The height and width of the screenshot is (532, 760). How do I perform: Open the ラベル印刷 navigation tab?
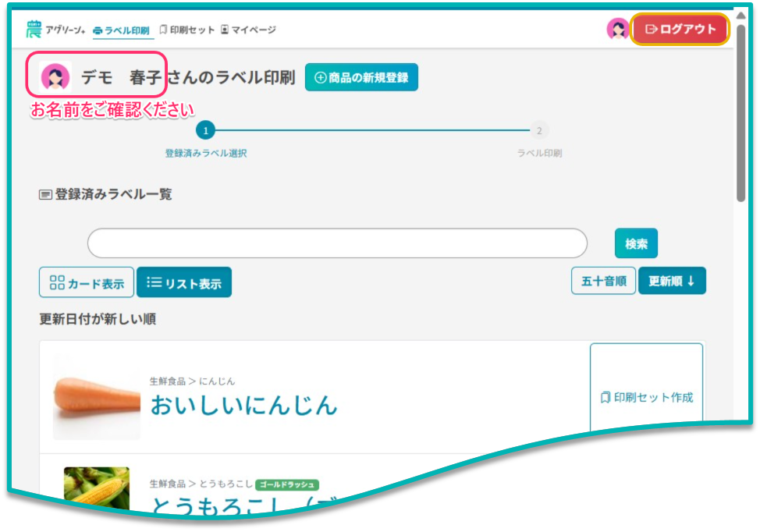(x=120, y=30)
